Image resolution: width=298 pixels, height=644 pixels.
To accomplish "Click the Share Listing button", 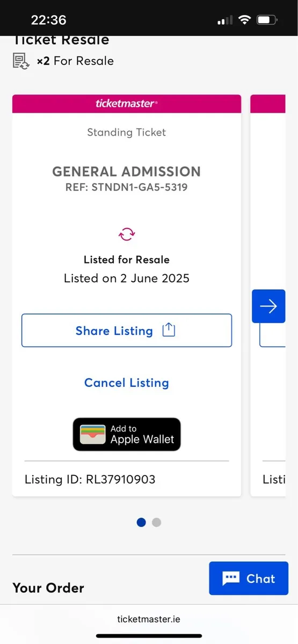I will tap(127, 331).
